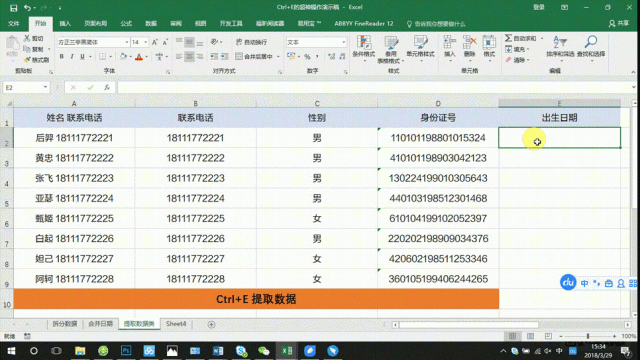Click the Copy (复制) button
Screen dimensions: 640x360
click(34, 49)
